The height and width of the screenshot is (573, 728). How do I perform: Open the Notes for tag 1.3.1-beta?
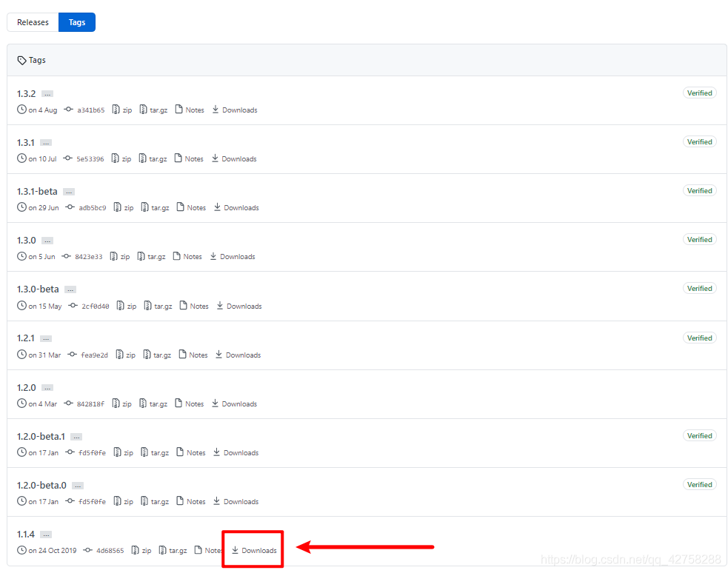(191, 207)
